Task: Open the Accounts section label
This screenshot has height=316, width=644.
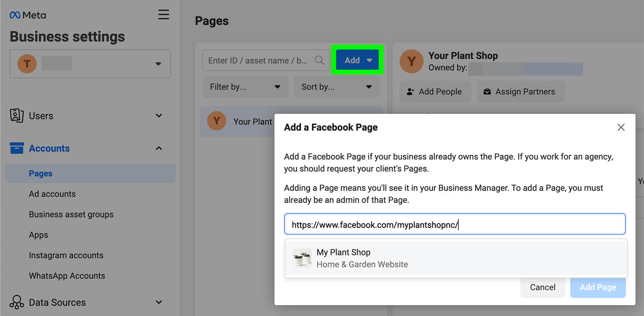Action: pyautogui.click(x=49, y=148)
